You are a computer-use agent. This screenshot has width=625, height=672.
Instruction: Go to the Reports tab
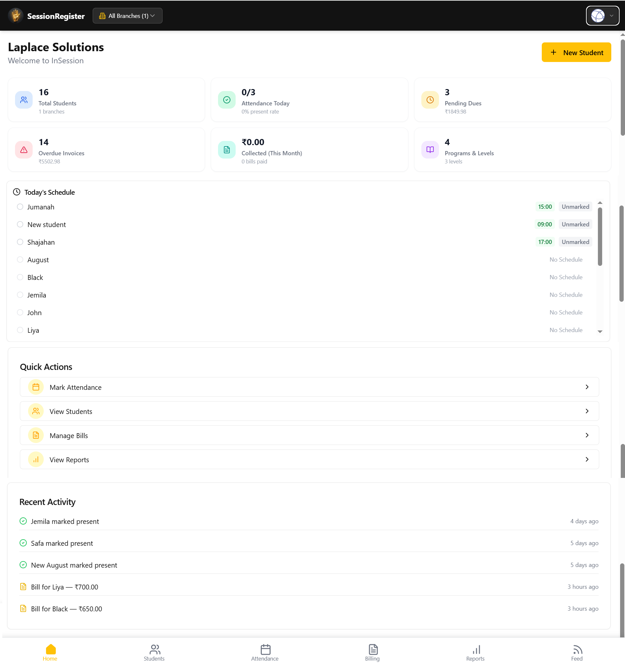pyautogui.click(x=476, y=653)
